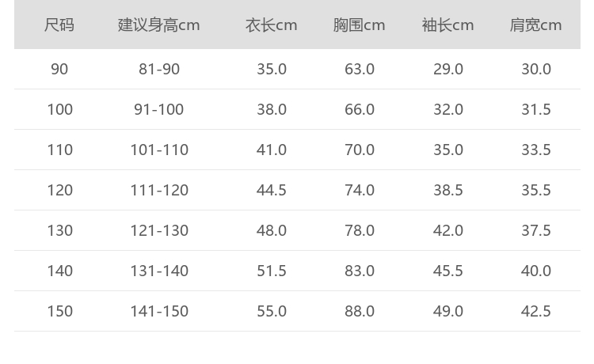Viewport: 594px width, 364px height.
Task: Click the 衣长cm column header
Action: pyautogui.click(x=272, y=25)
